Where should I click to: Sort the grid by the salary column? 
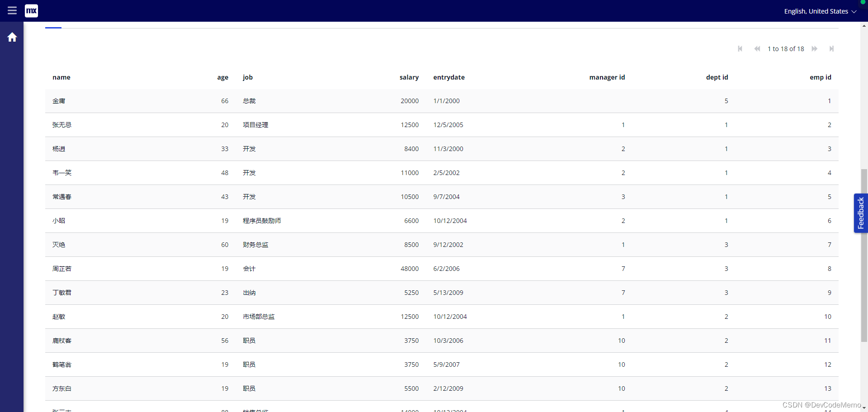[x=409, y=77]
